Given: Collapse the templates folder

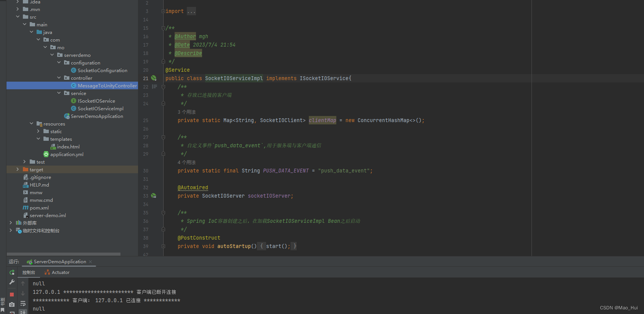Looking at the screenshot, I should (38, 139).
